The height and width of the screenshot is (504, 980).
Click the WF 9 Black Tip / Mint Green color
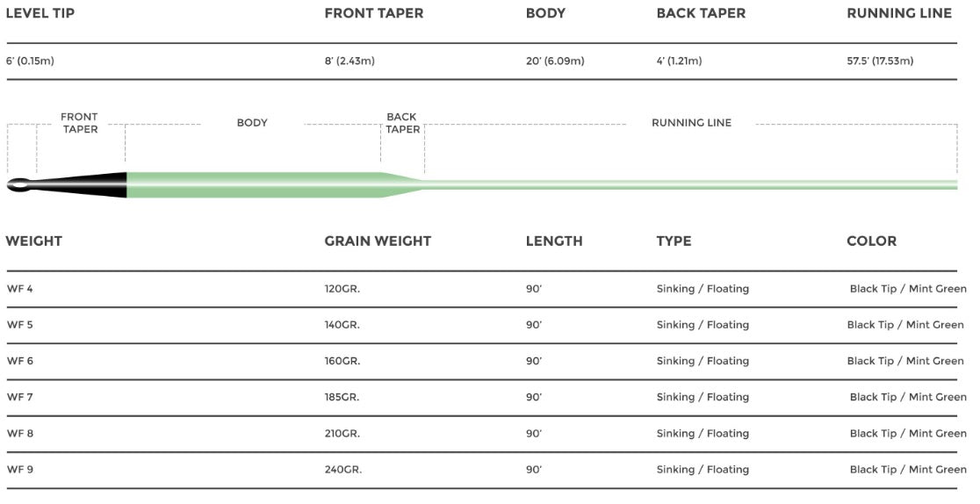point(908,470)
